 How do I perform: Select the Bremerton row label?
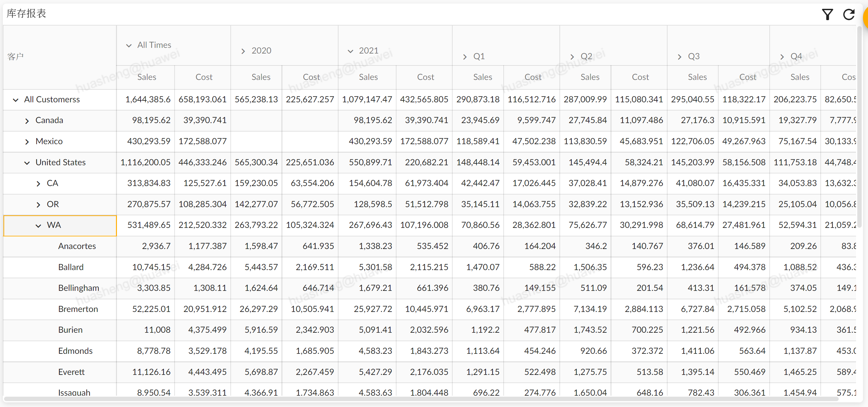tap(78, 309)
